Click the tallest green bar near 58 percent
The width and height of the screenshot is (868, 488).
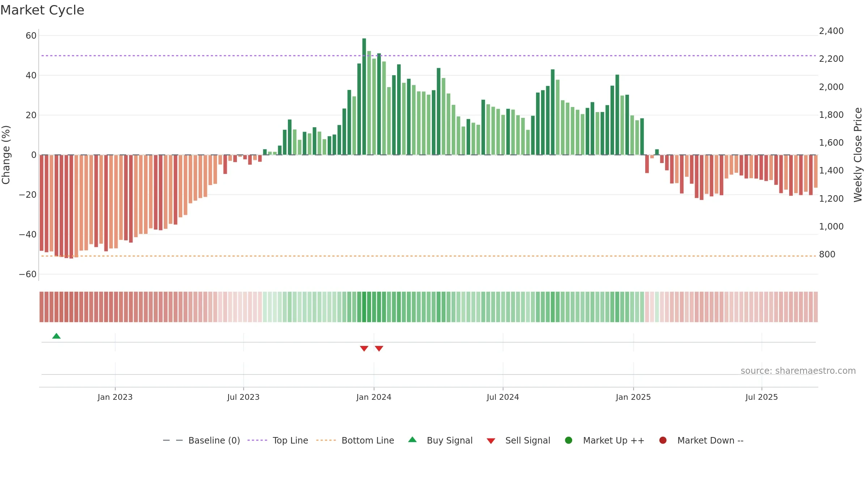(364, 97)
